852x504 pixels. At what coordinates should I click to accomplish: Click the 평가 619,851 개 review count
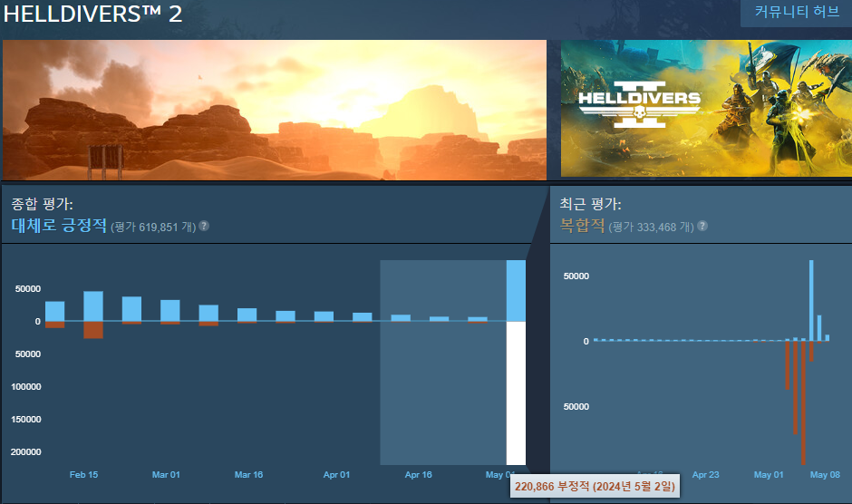[153, 227]
